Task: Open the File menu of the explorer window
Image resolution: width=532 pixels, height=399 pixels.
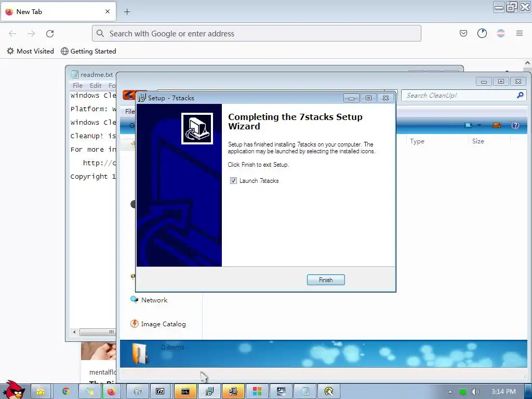Action: coord(129,111)
